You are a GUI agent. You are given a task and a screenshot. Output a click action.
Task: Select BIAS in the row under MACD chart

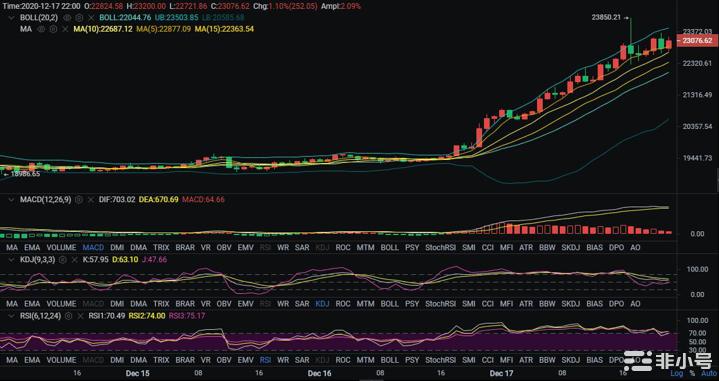point(594,248)
